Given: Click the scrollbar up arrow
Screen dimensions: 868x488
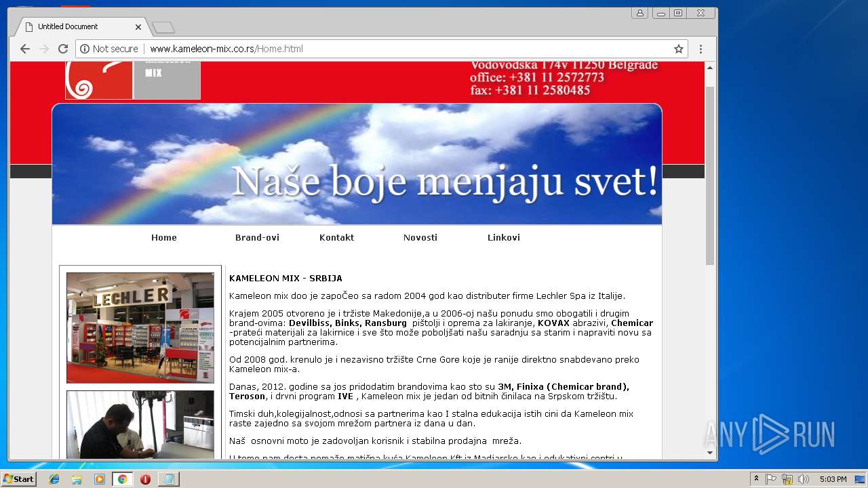Looking at the screenshot, I should (x=710, y=68).
